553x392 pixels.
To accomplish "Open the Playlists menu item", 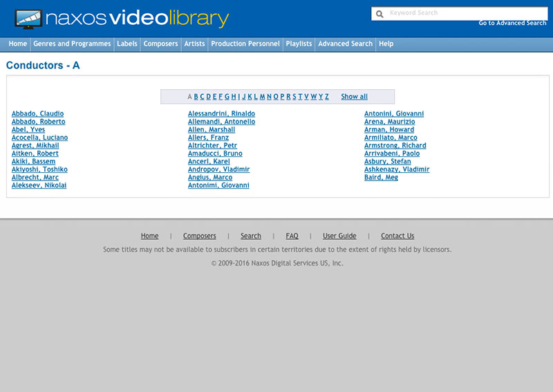I will 299,44.
